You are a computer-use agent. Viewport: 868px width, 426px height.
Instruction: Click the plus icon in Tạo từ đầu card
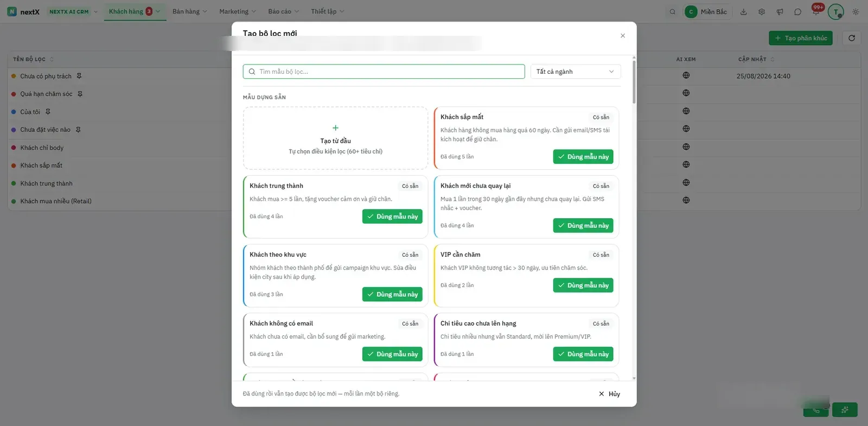[335, 128]
